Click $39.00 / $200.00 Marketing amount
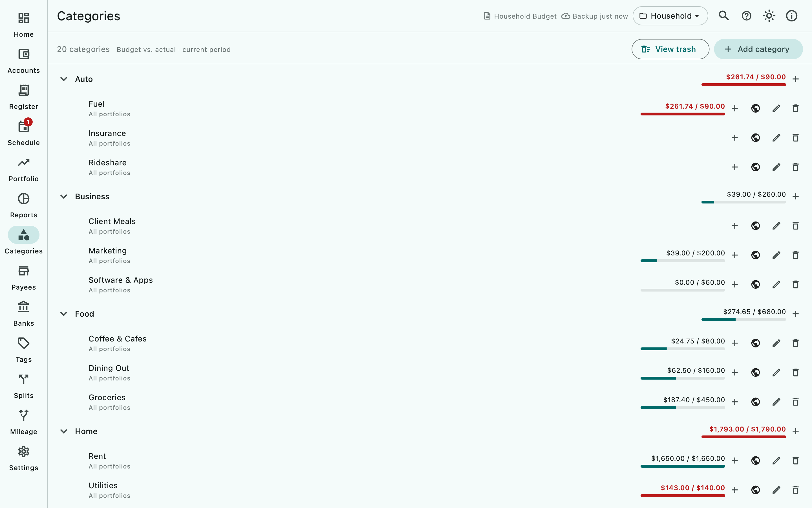The height and width of the screenshot is (508, 812). click(x=695, y=253)
